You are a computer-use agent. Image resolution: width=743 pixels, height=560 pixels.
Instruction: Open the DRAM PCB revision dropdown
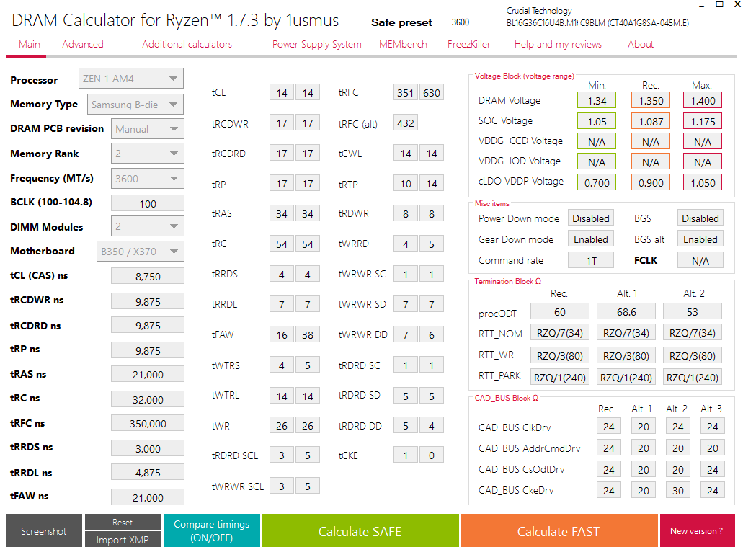point(147,129)
